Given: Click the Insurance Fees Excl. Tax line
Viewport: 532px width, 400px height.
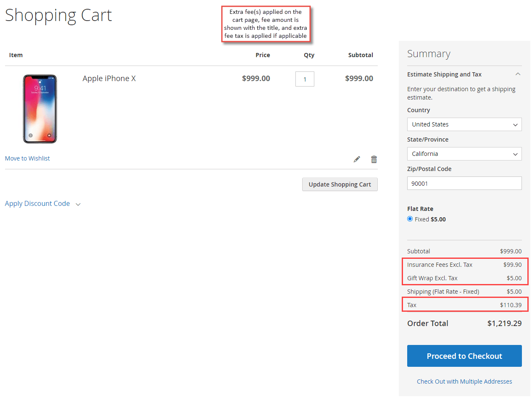Looking at the screenshot, I should [464, 265].
